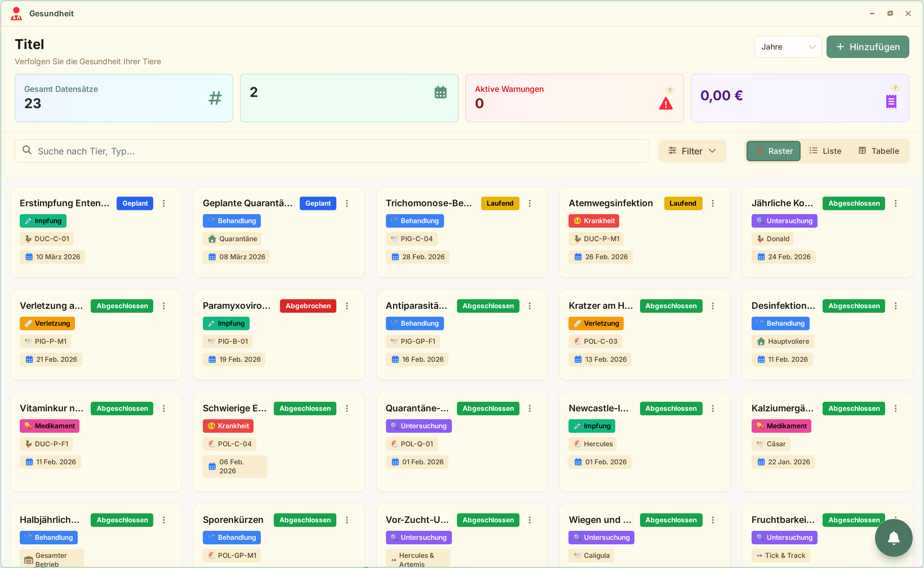Click the purple receipt icon in cost card

[x=891, y=101]
